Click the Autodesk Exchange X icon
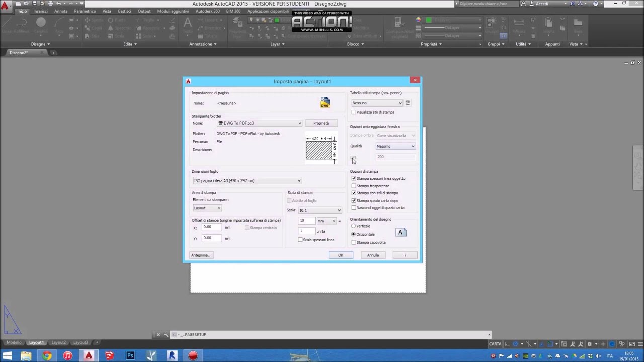This screenshot has height=362, width=644. pos(573,4)
